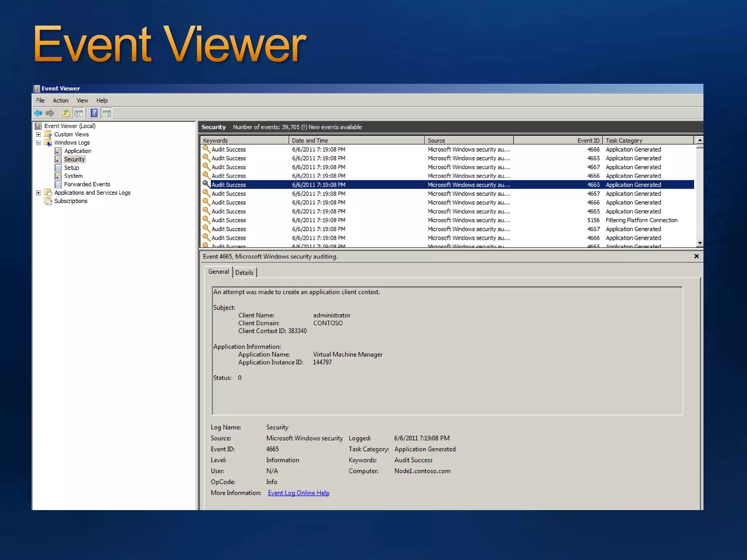Select the Application log in the tree
The height and width of the screenshot is (560, 747).
(78, 151)
